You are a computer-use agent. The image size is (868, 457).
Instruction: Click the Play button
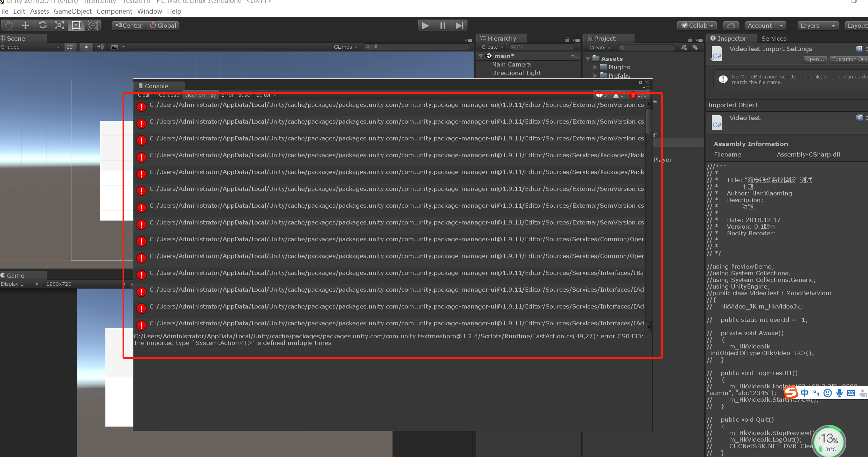click(426, 26)
